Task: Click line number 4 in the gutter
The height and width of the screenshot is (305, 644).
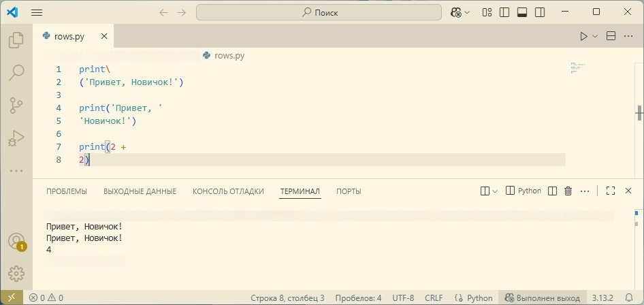Action: pyautogui.click(x=59, y=108)
